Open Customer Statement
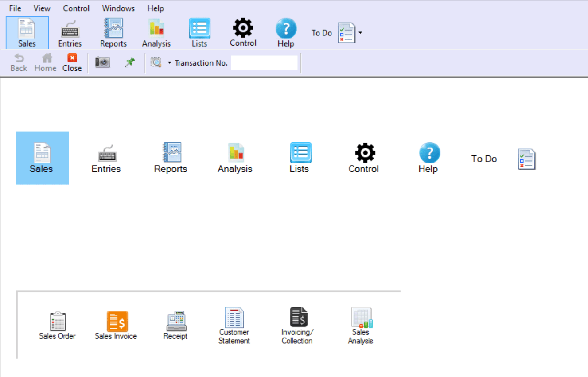Image resolution: width=588 pixels, height=377 pixels. 234,317
